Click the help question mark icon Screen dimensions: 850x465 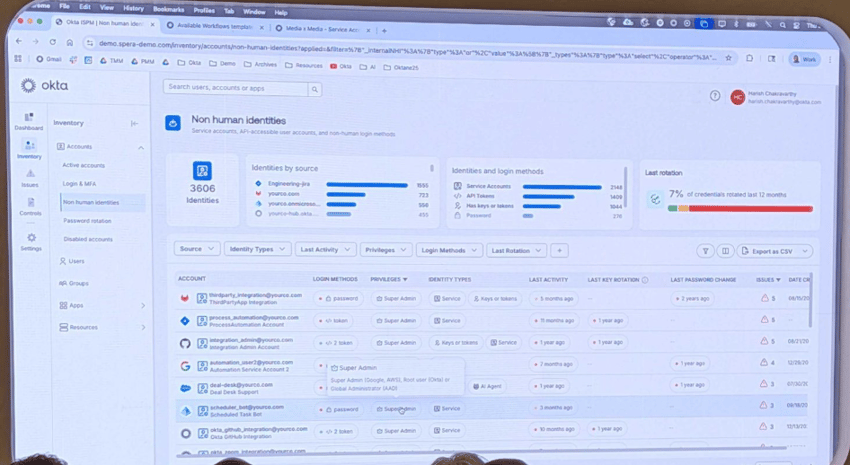coord(714,96)
